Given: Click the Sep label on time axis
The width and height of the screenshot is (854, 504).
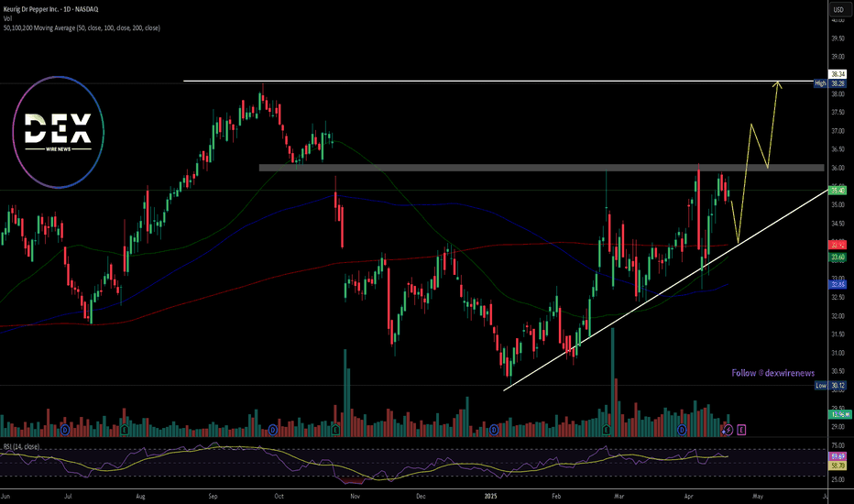Looking at the screenshot, I should [213, 497].
